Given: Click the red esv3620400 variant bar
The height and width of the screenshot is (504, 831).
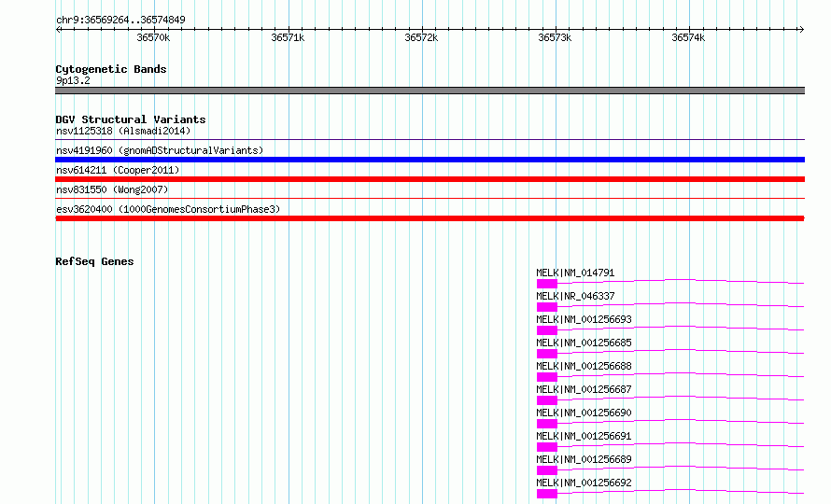Looking at the screenshot, I should pyautogui.click(x=430, y=218).
